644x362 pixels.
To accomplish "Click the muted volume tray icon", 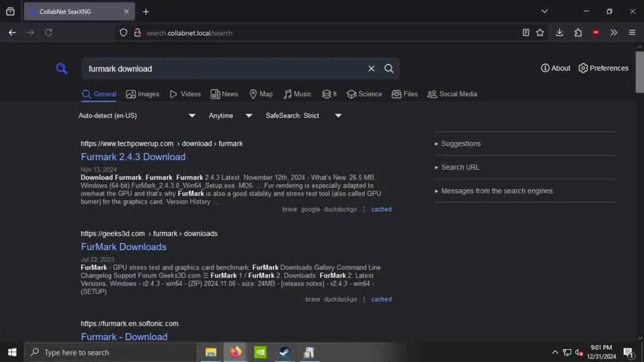I will (x=579, y=352).
